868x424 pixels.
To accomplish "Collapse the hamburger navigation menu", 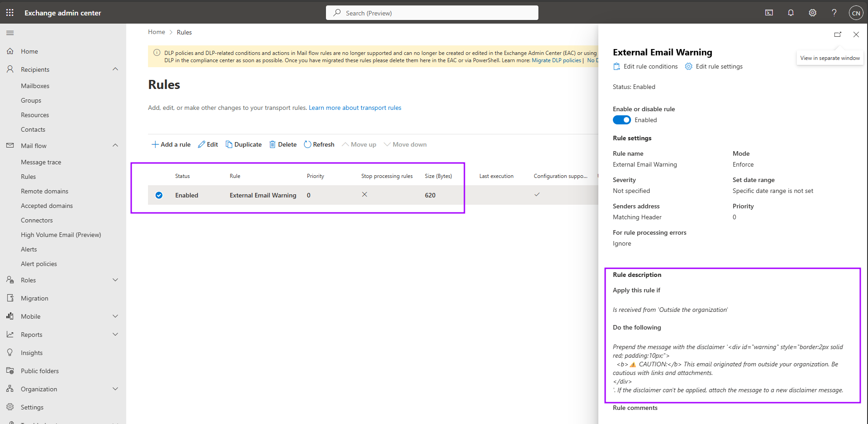I will (x=10, y=33).
